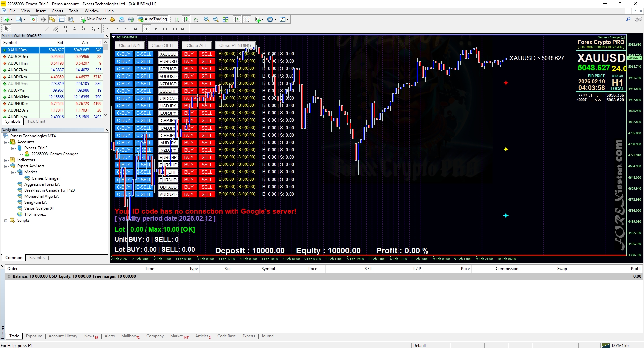Collapse the Expert Advisors tree node
This screenshot has width=644, height=348.
[x=6, y=166]
